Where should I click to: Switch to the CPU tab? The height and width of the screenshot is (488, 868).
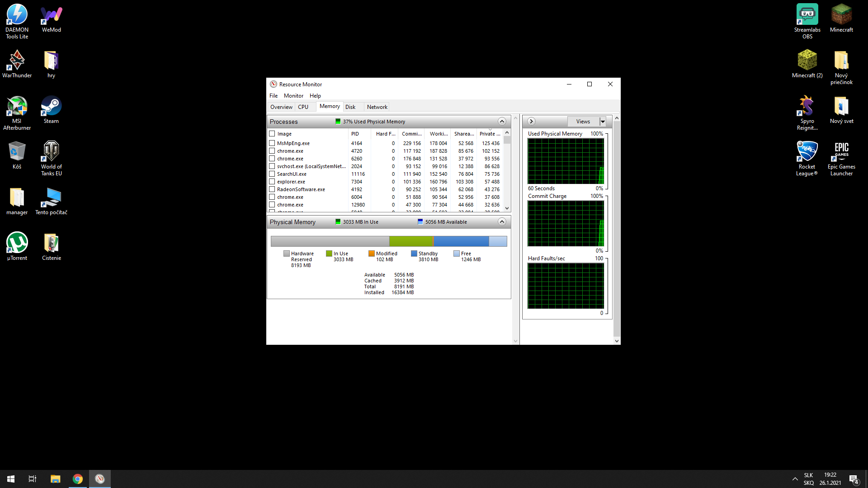[x=303, y=107]
